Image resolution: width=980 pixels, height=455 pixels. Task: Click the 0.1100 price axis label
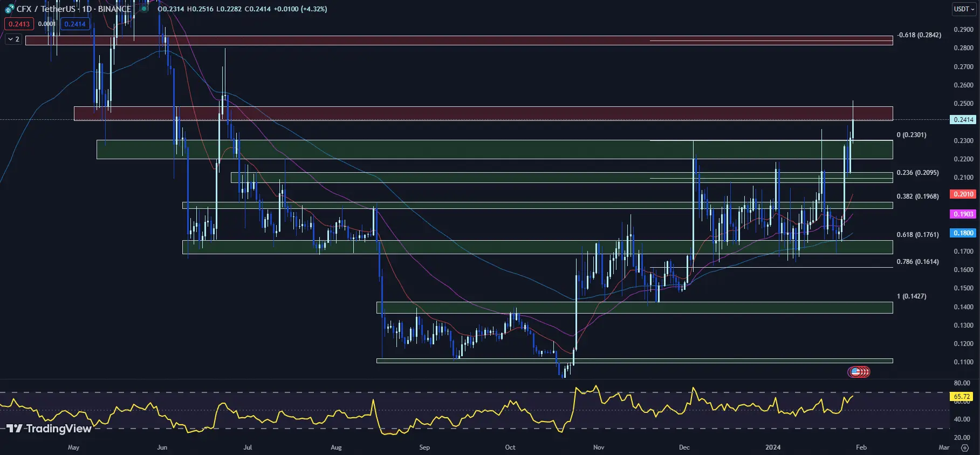(x=963, y=362)
